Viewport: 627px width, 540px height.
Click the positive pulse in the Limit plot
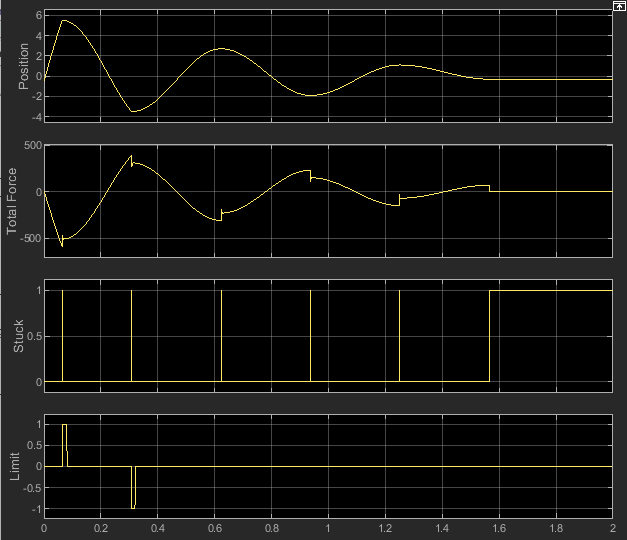[x=64, y=425]
